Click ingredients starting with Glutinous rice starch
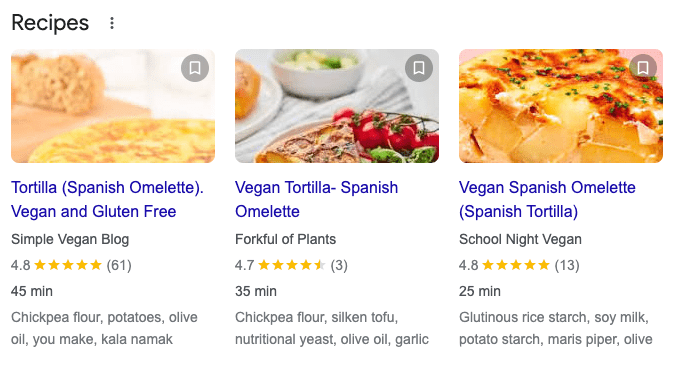The height and width of the screenshot is (365, 687). tap(556, 328)
